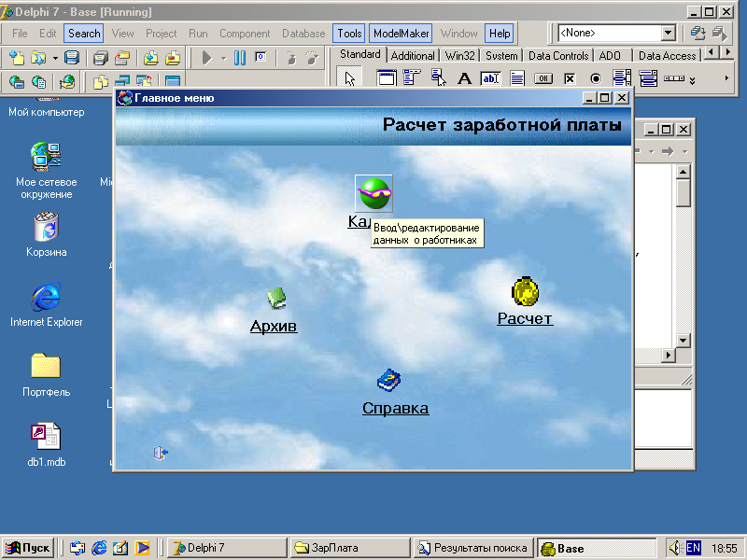This screenshot has height=560, width=747.
Task: Click the Save All toolbar icon
Action: pos(101,58)
